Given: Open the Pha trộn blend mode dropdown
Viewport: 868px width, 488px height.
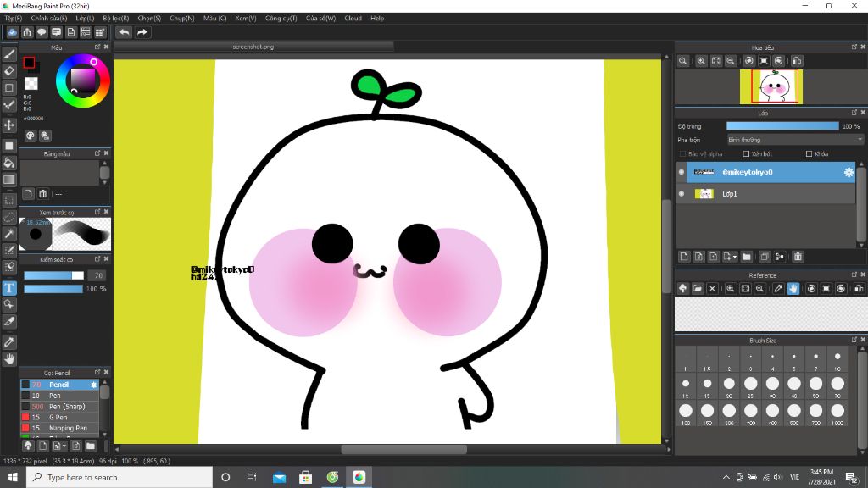Looking at the screenshot, I should [794, 140].
